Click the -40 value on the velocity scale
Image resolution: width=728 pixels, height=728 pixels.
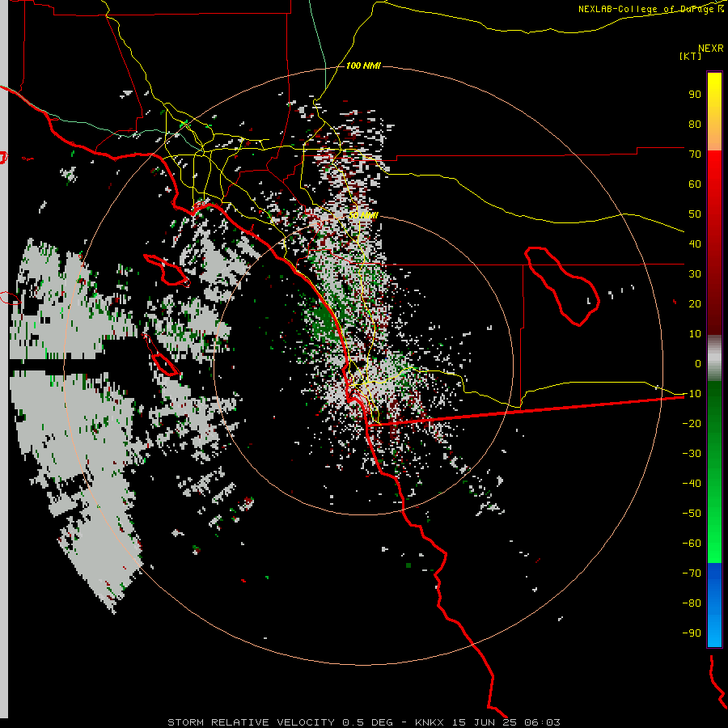point(692,484)
